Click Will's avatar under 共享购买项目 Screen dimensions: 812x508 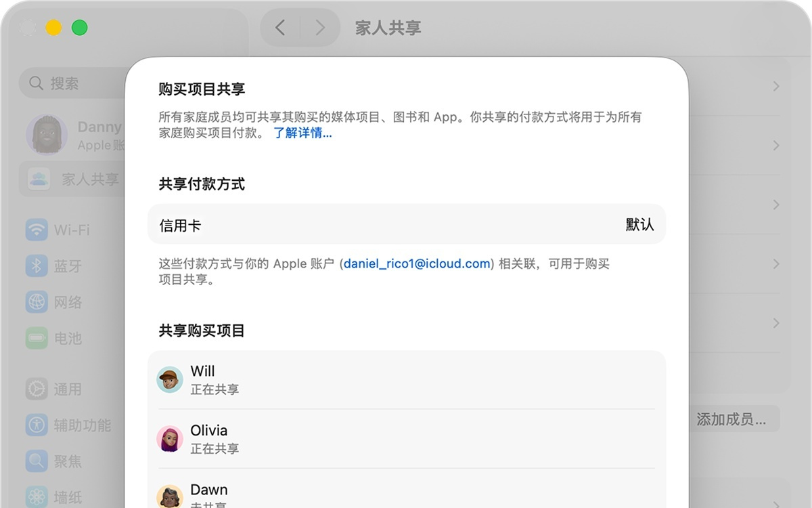(x=169, y=379)
